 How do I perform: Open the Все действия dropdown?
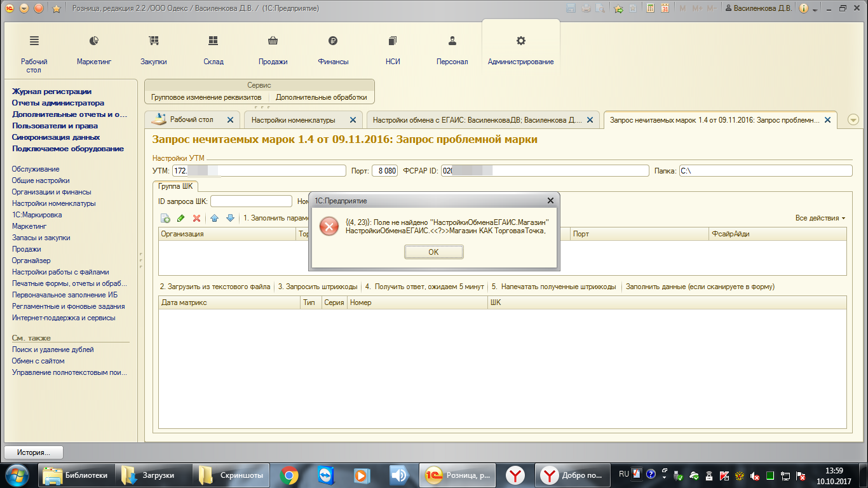[x=820, y=218]
